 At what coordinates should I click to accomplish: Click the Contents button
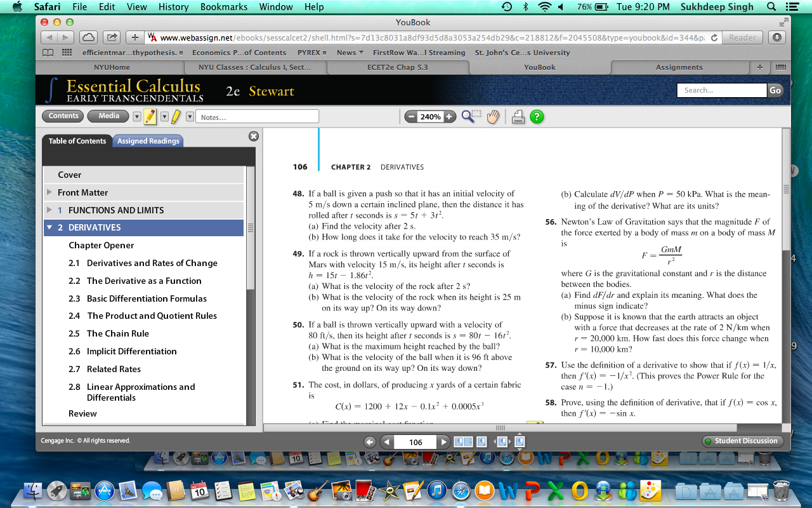tap(63, 116)
